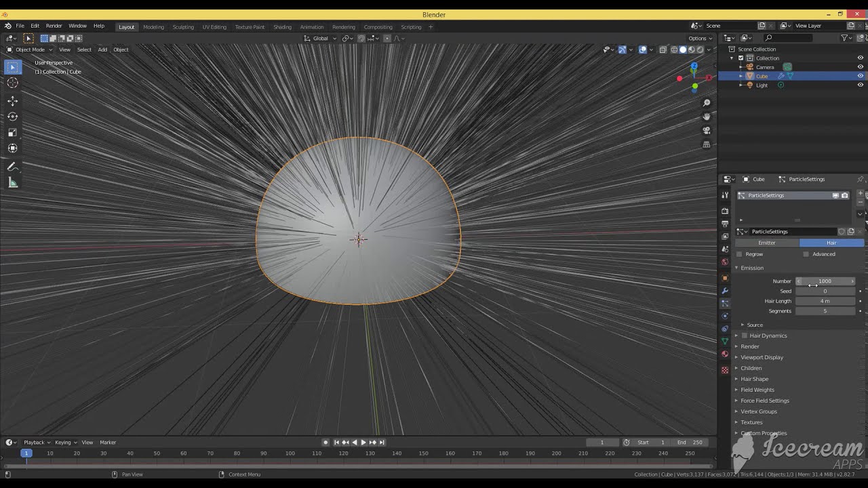Click the viewport zoom magnifier icon
The image size is (868, 488).
tap(707, 103)
